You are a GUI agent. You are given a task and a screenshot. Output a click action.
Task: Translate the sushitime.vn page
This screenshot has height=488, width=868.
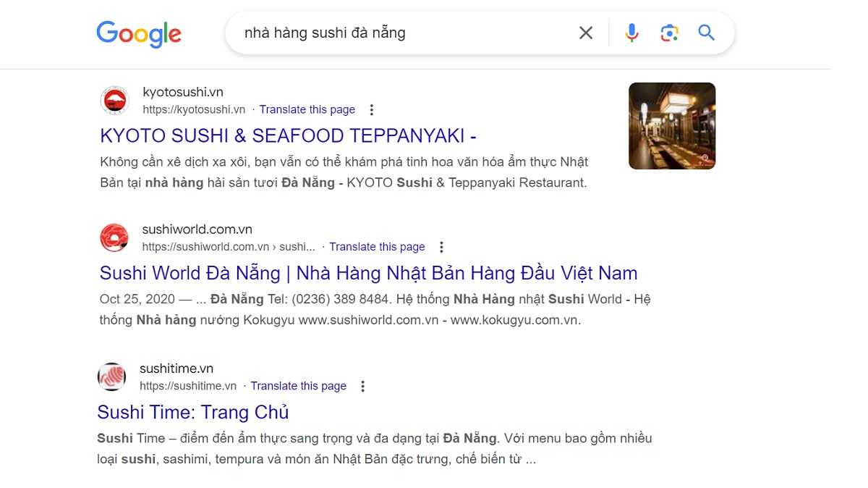click(299, 386)
